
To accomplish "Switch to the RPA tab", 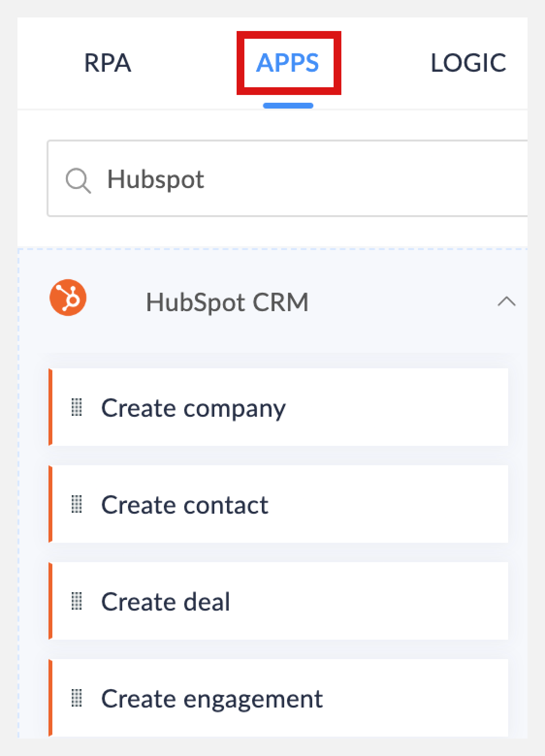I will pos(108,62).
